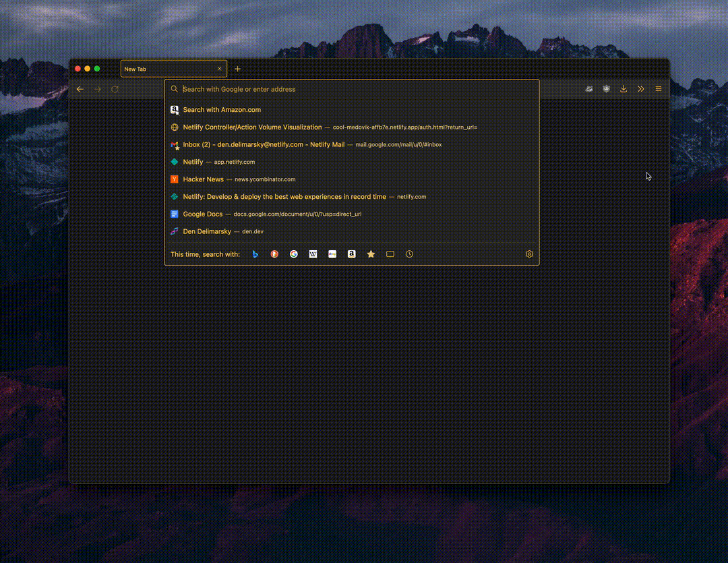Go back using the back arrow
728x563 pixels.
tap(80, 89)
